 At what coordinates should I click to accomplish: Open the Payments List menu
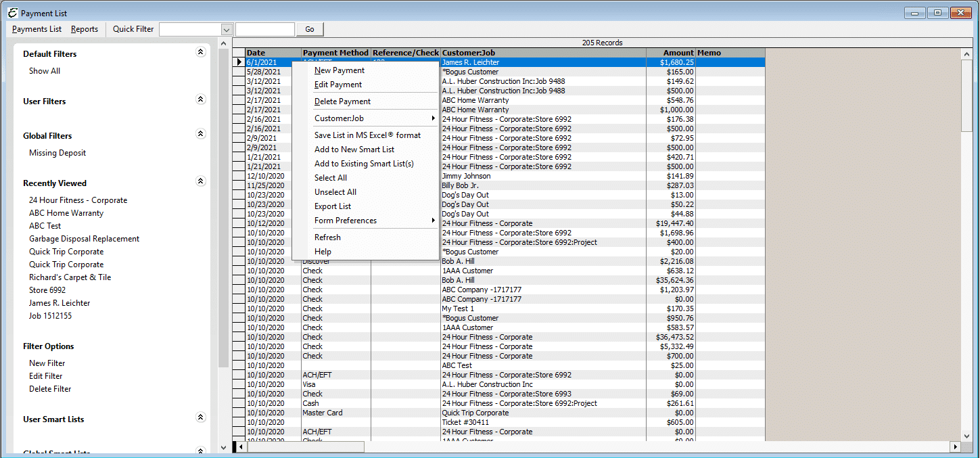[x=37, y=29]
